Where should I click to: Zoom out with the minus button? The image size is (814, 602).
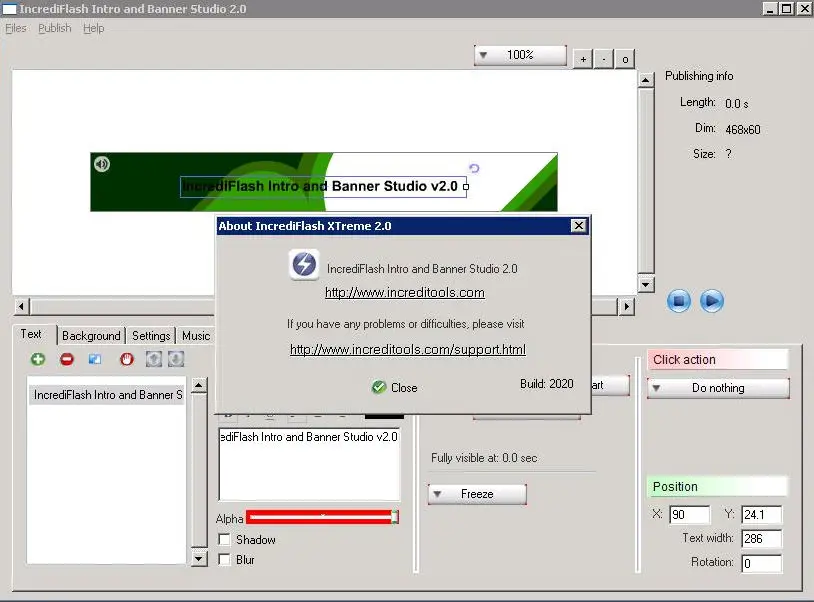tap(604, 59)
